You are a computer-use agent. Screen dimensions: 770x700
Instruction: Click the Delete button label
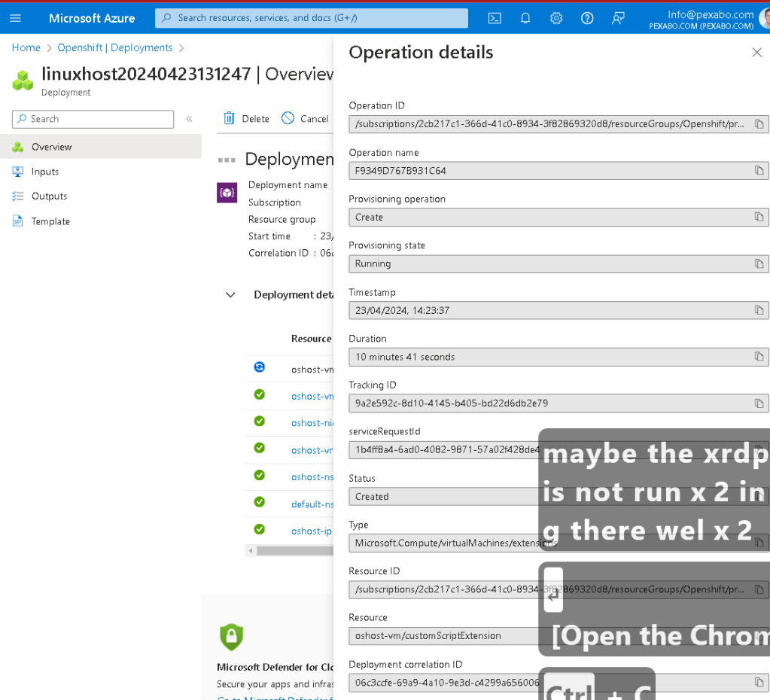pyautogui.click(x=255, y=119)
